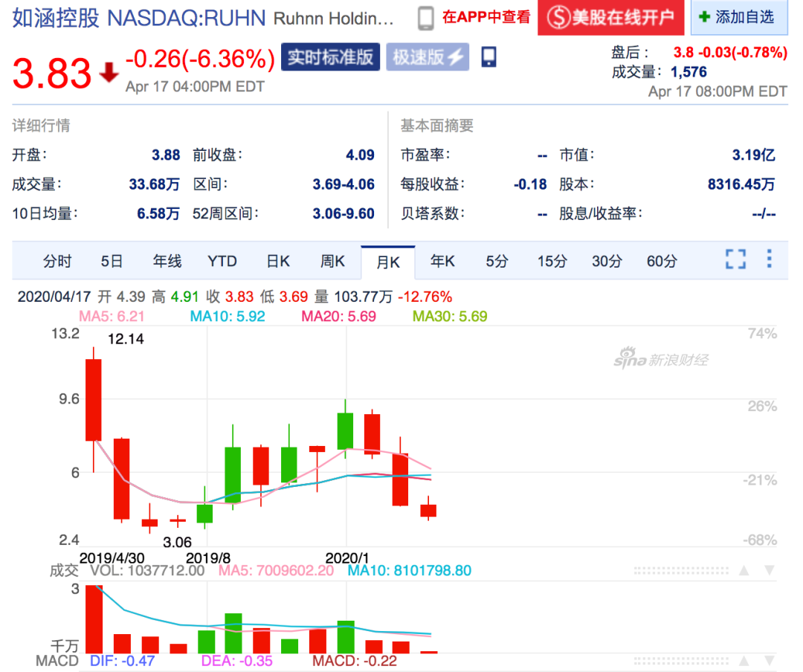Screen dimensions: 803x672
Task: Select the 年K chart tab
Action: tap(442, 261)
